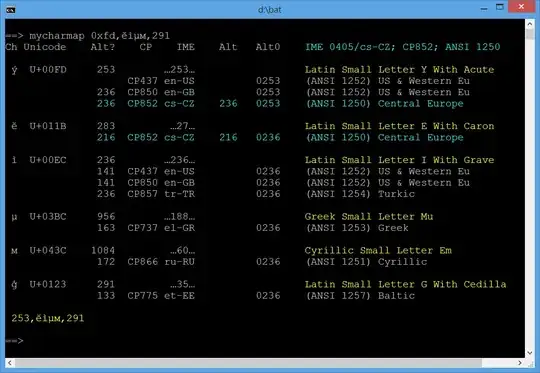Click the 'U+011B' code point
540x373 pixels.
pyautogui.click(x=48, y=126)
